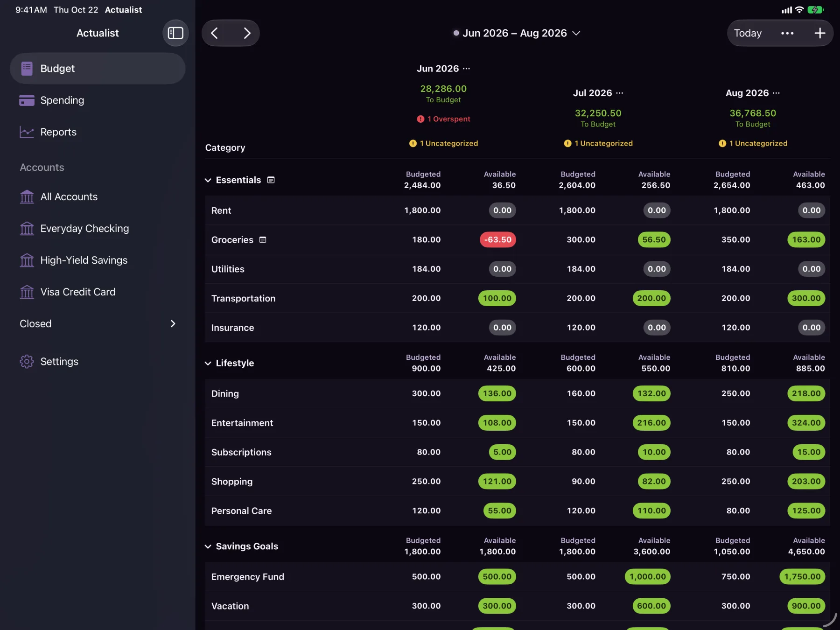Open June To Budget amount 28,286.00
The image size is (840, 630).
tap(443, 89)
